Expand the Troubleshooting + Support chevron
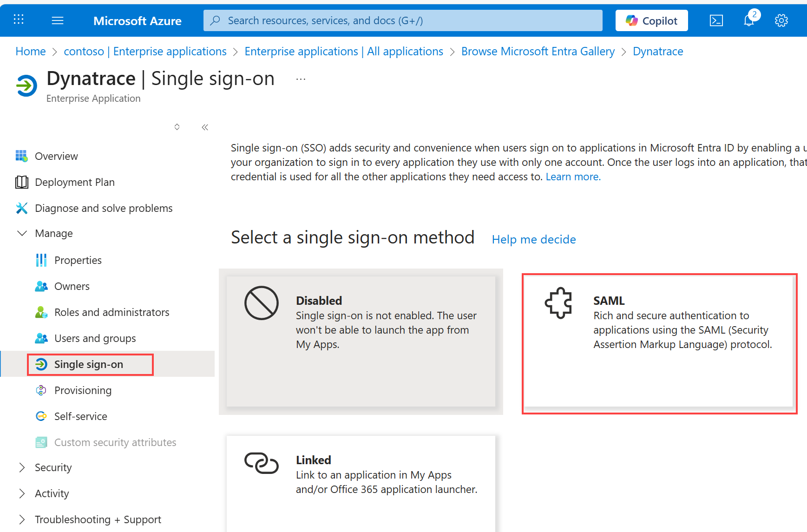 click(x=22, y=519)
